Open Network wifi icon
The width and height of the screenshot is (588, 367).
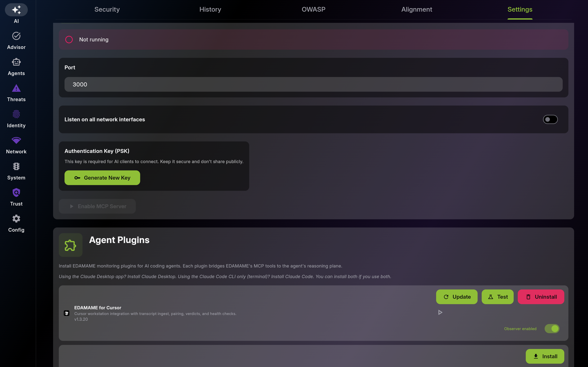(x=16, y=140)
